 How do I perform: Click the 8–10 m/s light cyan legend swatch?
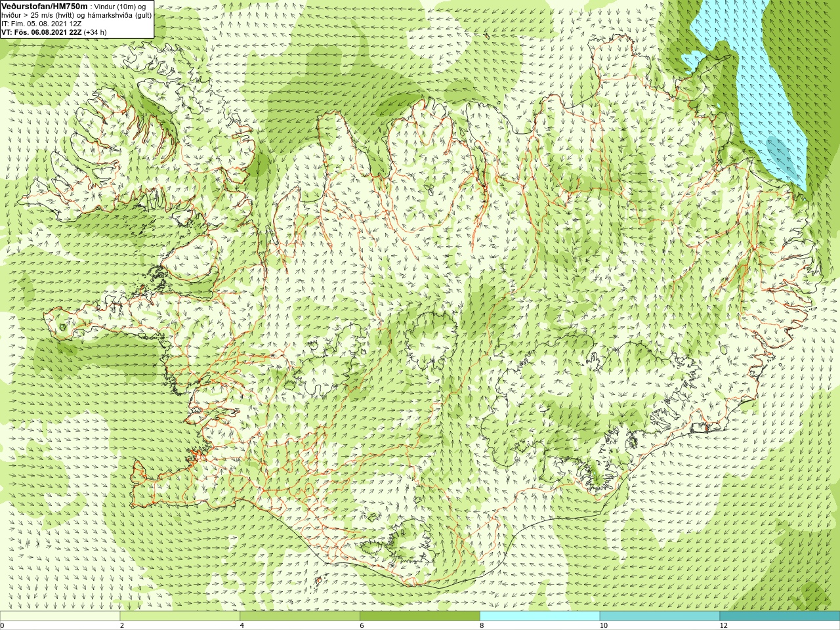coord(540,616)
